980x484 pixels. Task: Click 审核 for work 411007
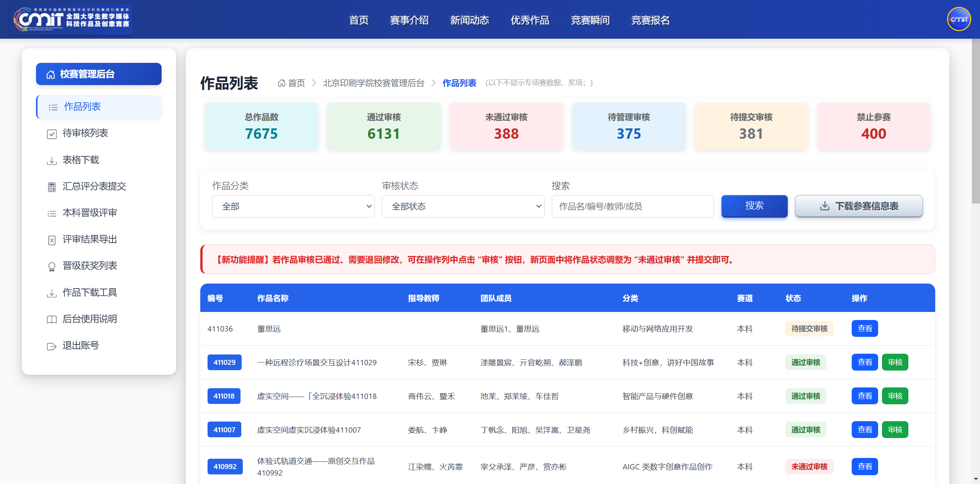click(x=895, y=430)
